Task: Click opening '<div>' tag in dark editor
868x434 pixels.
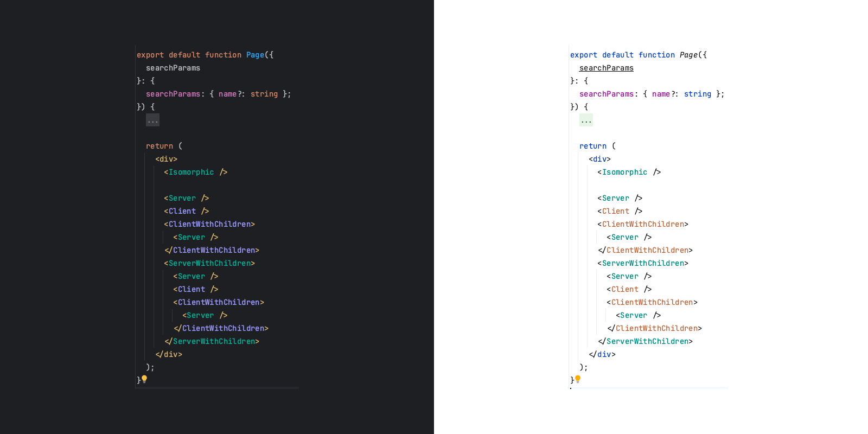Action: (167, 159)
